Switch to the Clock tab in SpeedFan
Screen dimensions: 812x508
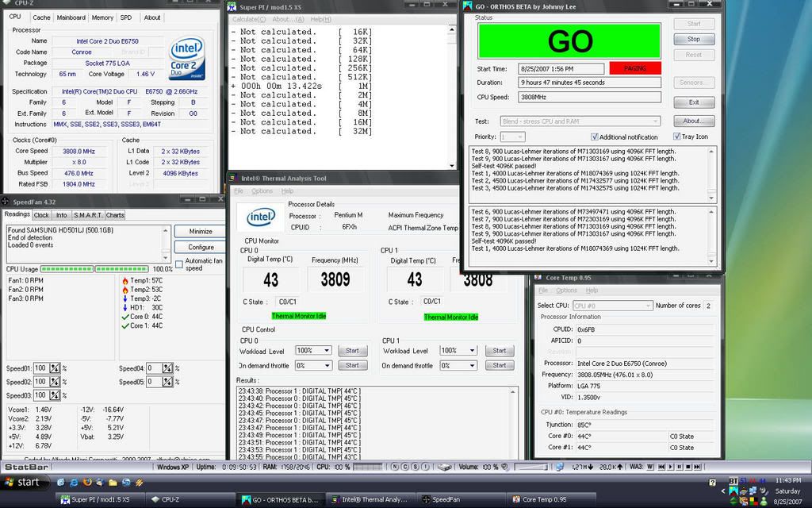click(41, 215)
